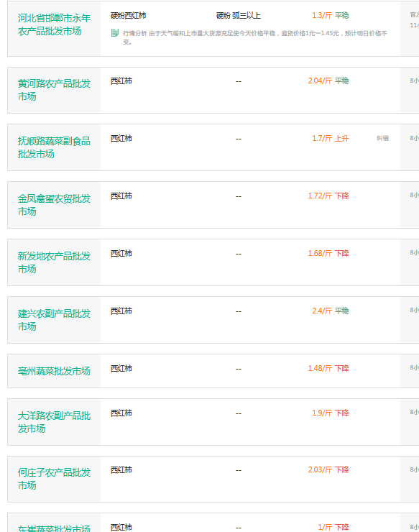Open 新发地农产品批发市场 link
The width and height of the screenshot is (419, 532).
click(54, 262)
